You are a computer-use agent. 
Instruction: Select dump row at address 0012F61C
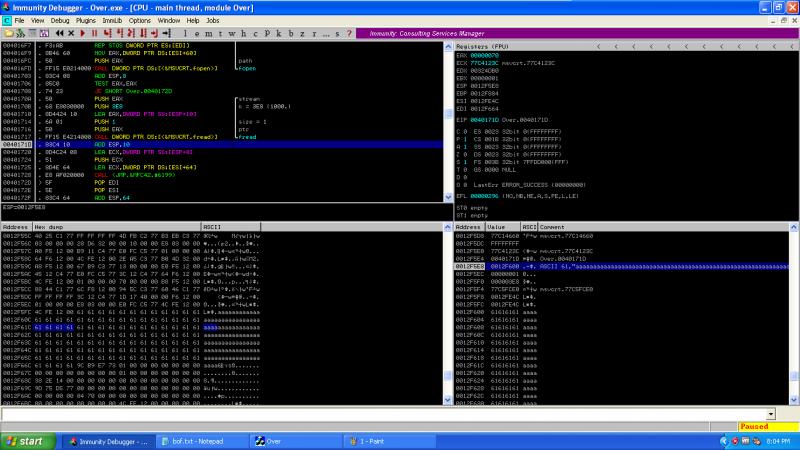tap(131, 328)
